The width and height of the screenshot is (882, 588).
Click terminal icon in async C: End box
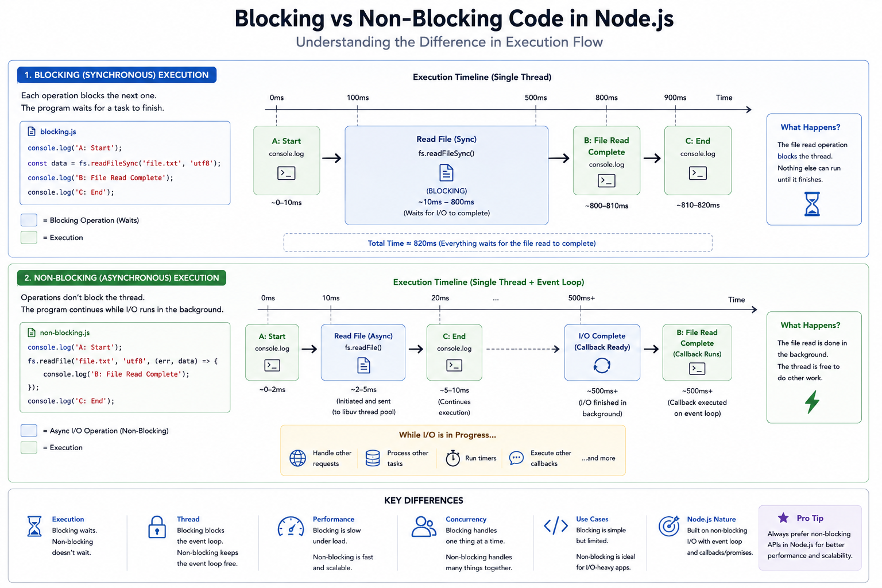coord(454,365)
